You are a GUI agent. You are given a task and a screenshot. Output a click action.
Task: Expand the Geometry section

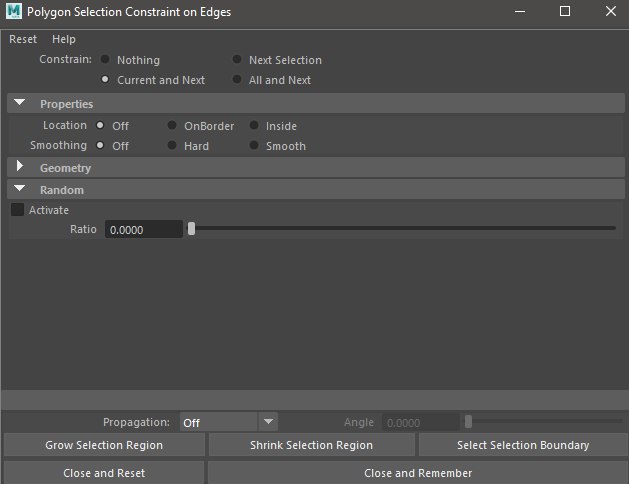coord(19,166)
